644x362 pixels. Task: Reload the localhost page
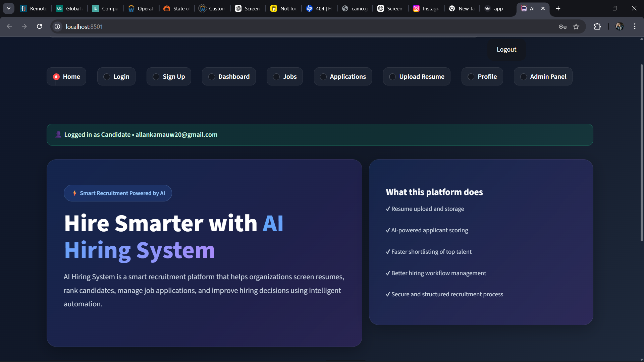[39, 26]
